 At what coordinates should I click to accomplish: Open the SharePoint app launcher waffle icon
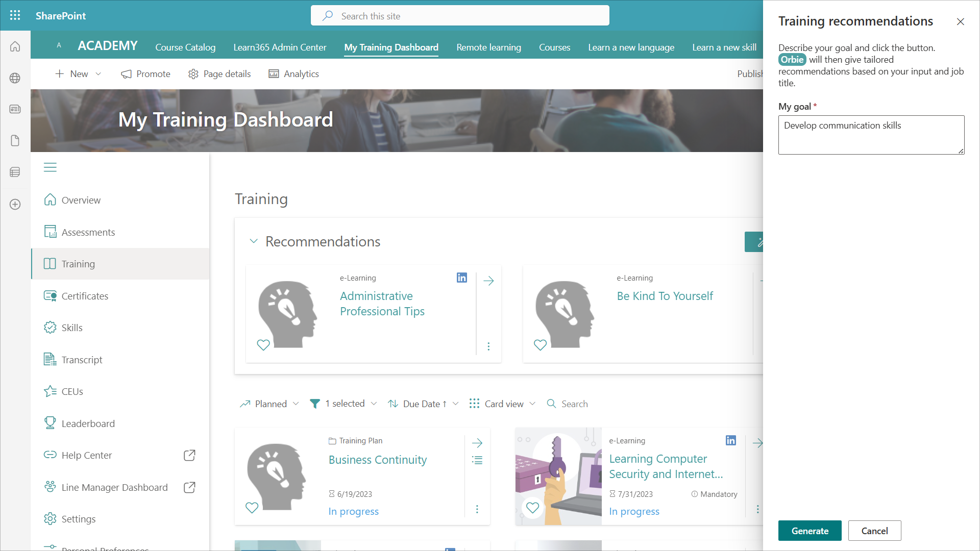[x=15, y=15]
